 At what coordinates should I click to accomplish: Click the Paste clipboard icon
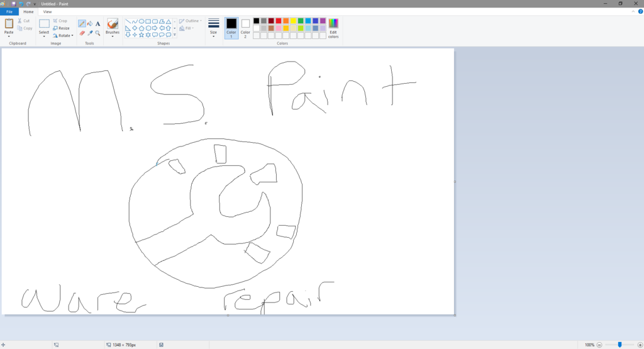tap(9, 24)
